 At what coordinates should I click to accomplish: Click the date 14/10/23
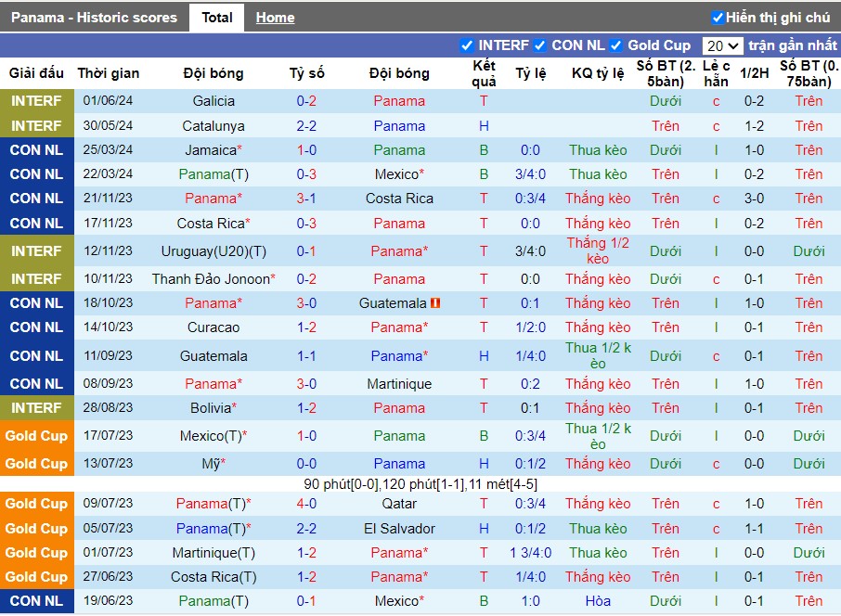click(108, 327)
